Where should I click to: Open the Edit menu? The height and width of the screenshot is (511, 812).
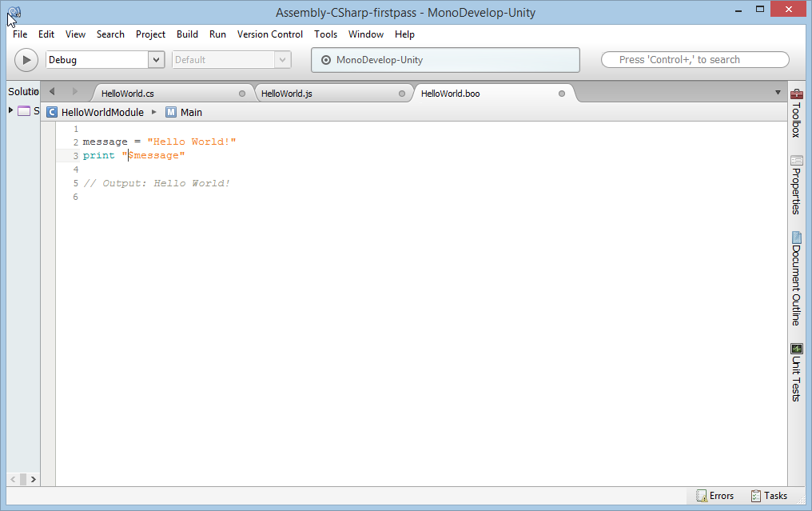(x=46, y=34)
